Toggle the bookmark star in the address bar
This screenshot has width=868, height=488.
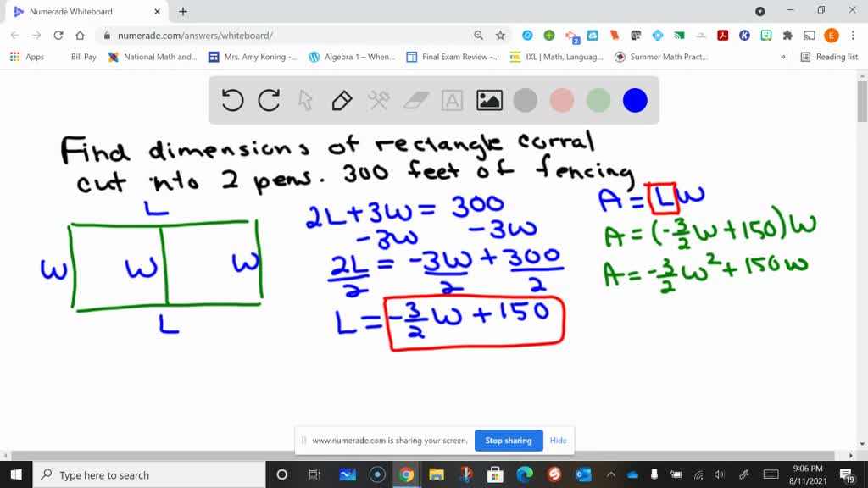pos(498,36)
